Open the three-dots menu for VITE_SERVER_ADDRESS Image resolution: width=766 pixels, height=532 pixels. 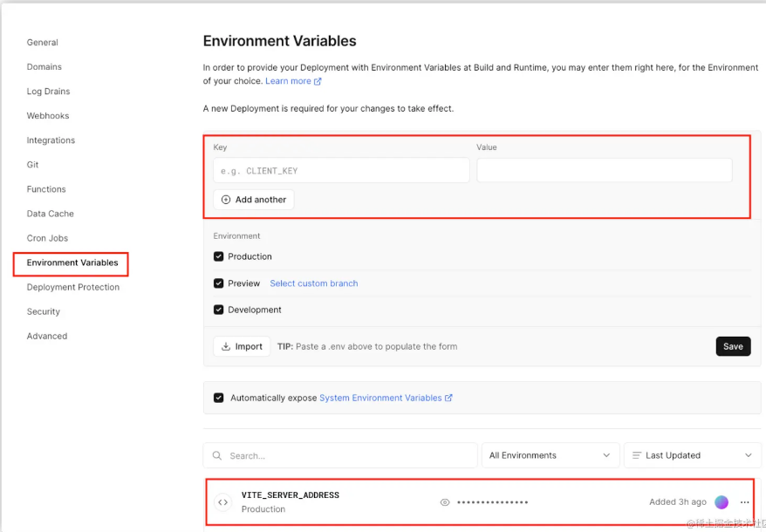[x=744, y=502]
